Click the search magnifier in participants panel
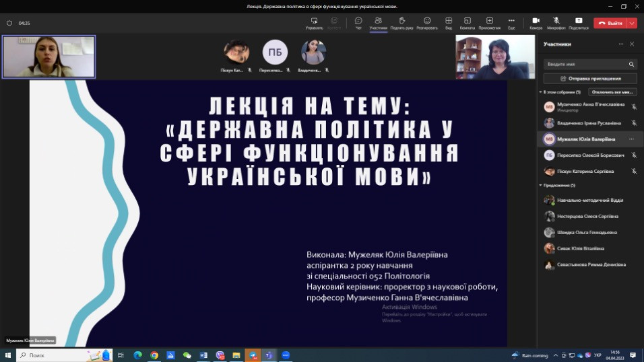 (631, 65)
